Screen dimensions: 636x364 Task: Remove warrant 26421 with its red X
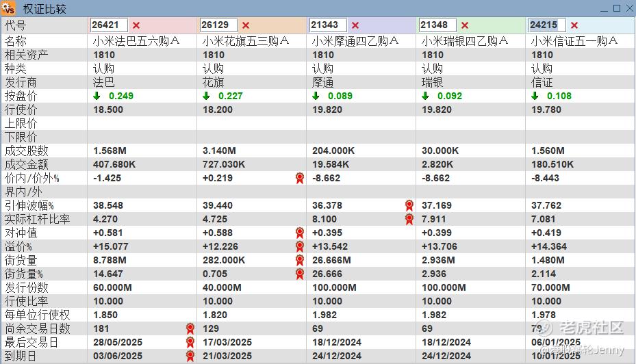(x=136, y=25)
